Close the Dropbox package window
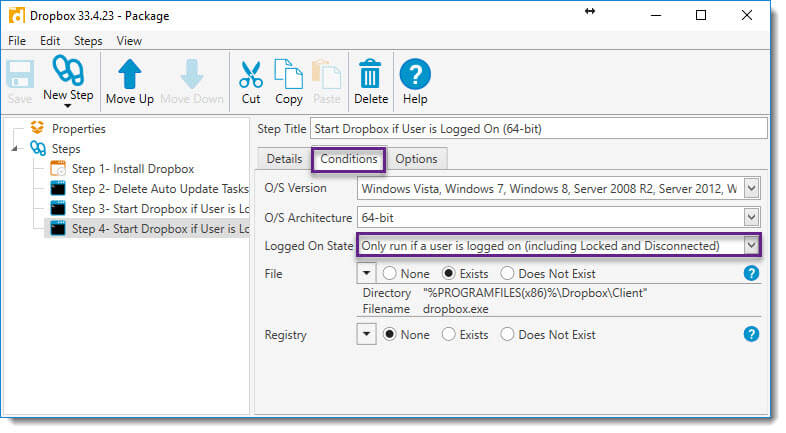This screenshot has height=433, width=786. 746,16
